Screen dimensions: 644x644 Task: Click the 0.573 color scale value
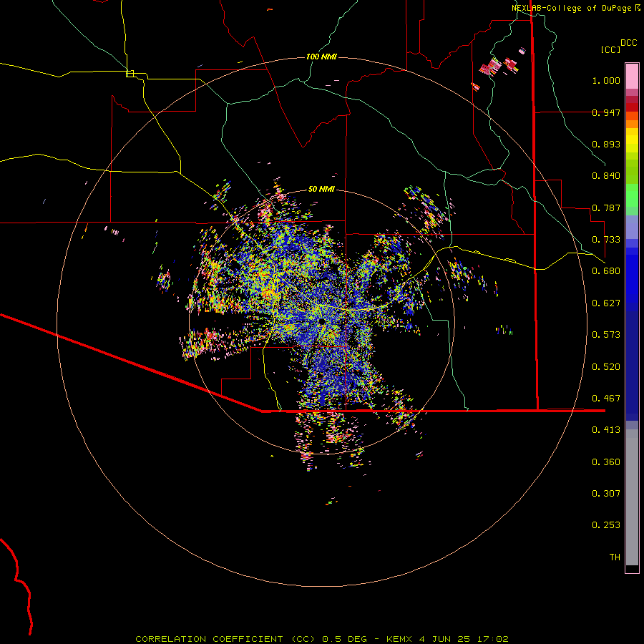point(606,335)
